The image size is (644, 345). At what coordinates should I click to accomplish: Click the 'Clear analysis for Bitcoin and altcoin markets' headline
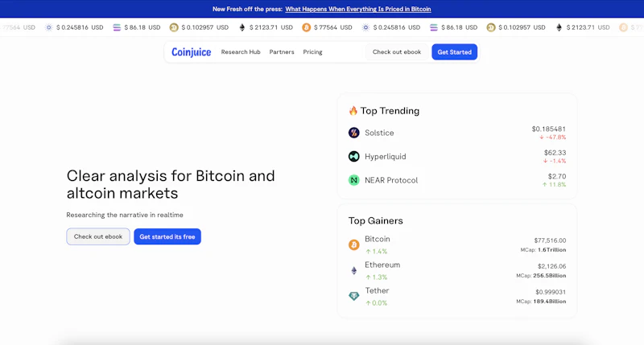[x=171, y=184]
